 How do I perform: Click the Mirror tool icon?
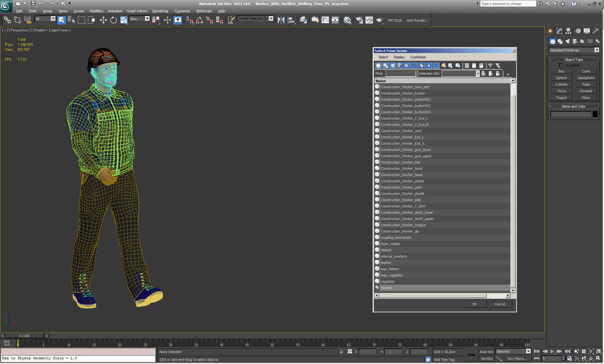281,20
